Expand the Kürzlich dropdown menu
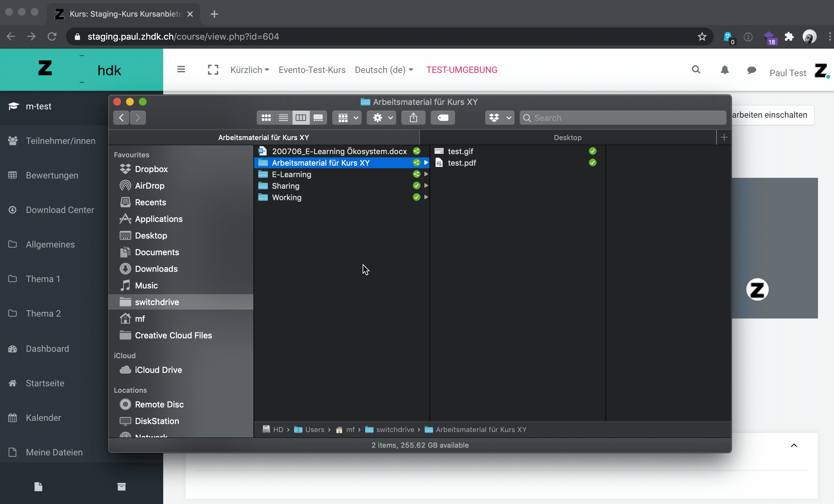This screenshot has width=834, height=504. click(250, 70)
